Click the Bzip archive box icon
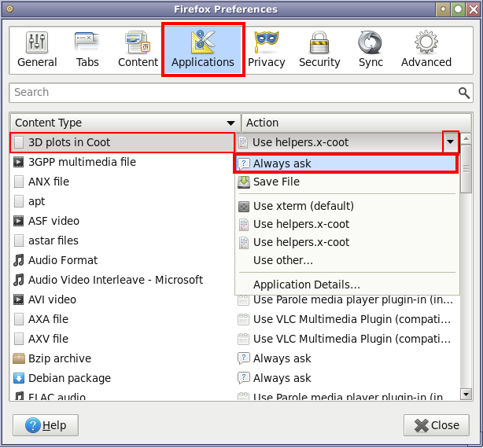The width and height of the screenshot is (483, 448). point(18,358)
